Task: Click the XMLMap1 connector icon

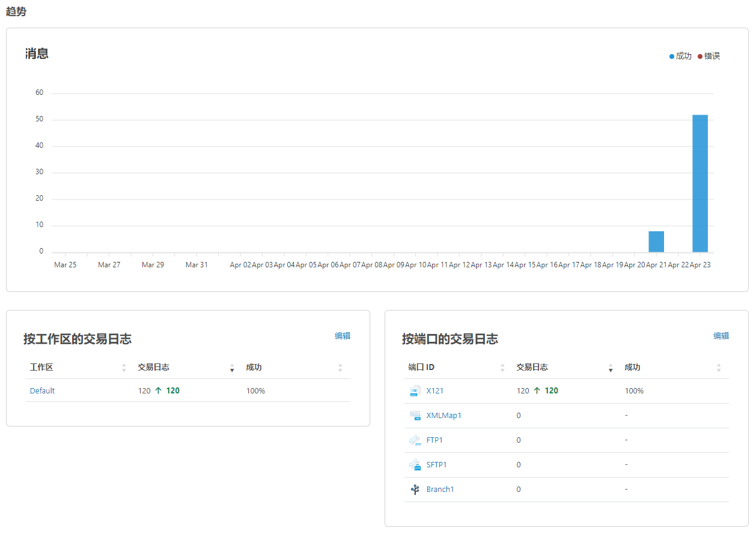Action: tap(415, 416)
